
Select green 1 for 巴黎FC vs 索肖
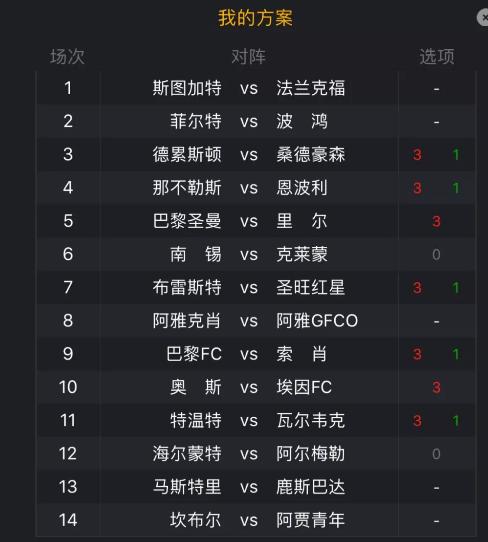click(x=456, y=354)
